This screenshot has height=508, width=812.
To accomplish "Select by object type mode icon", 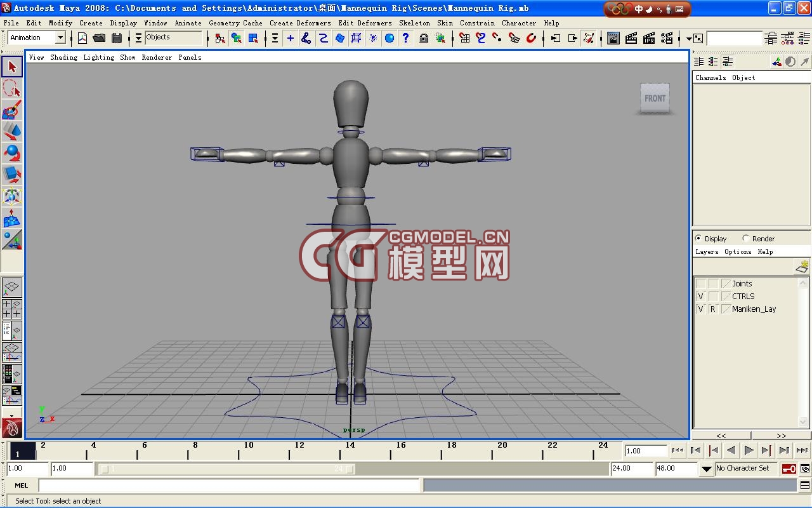I will 237,38.
